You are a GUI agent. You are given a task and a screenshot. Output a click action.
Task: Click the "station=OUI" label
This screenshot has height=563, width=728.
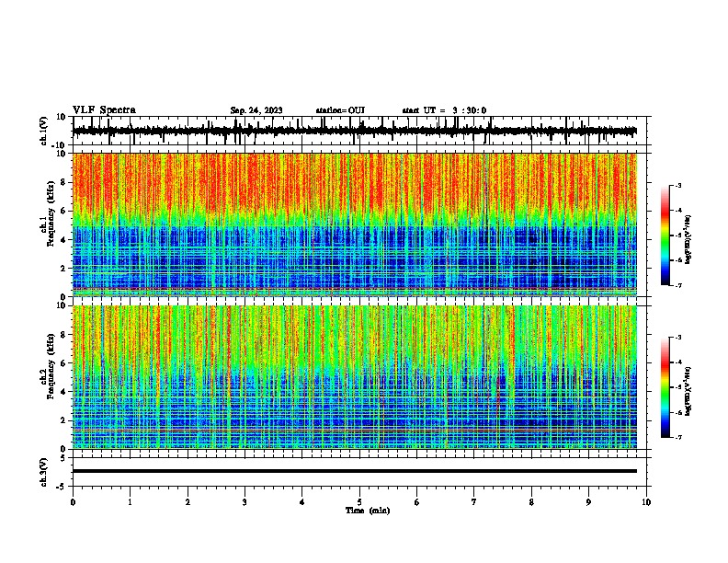340,110
